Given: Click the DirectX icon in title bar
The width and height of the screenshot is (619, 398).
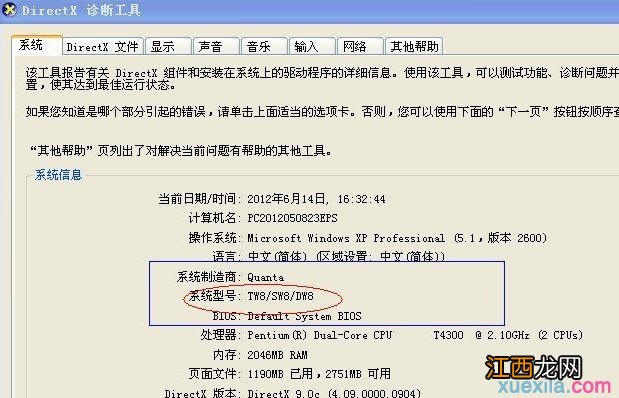Looking at the screenshot, I should (8, 9).
